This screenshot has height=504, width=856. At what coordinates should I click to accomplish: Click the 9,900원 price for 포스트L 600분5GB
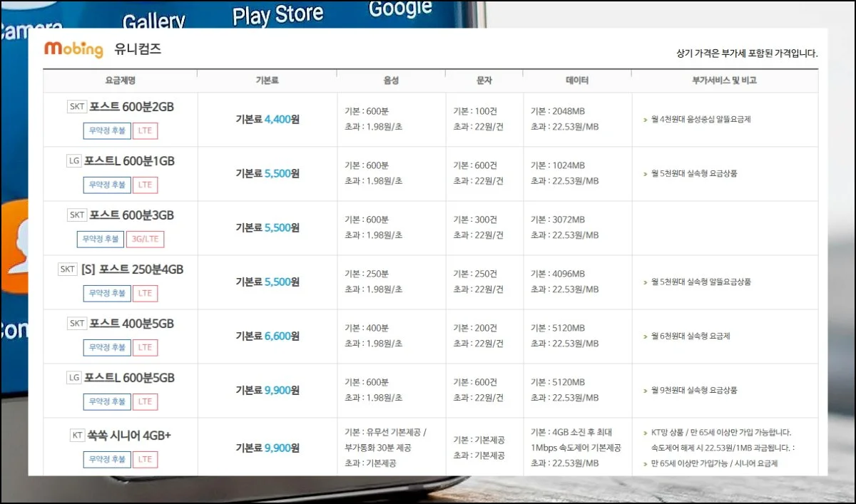282,391
